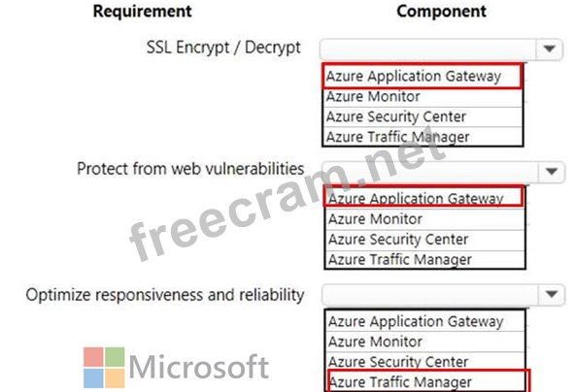575x392 pixels.
Task: Click the SSL Encrypt / Decrypt combo box field
Action: [x=427, y=49]
